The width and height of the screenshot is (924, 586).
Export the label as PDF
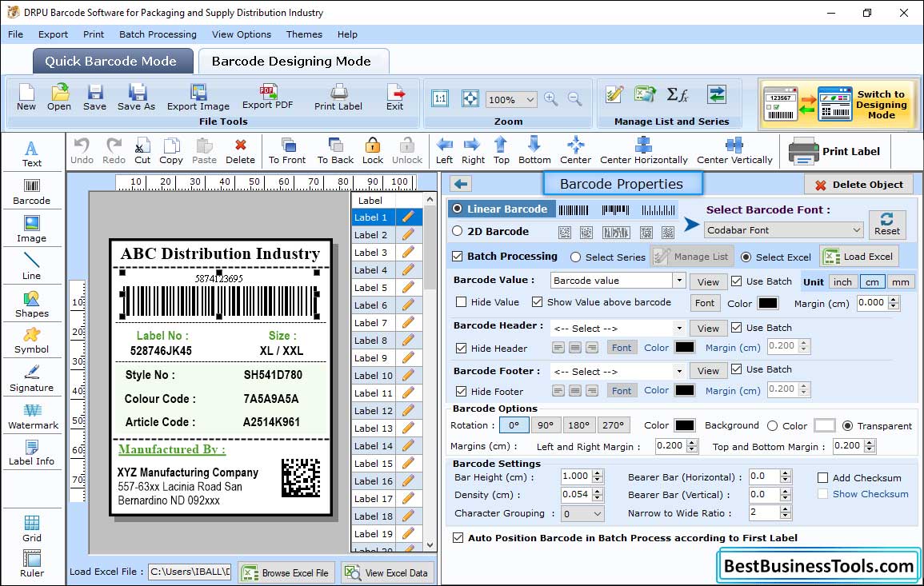click(267, 98)
